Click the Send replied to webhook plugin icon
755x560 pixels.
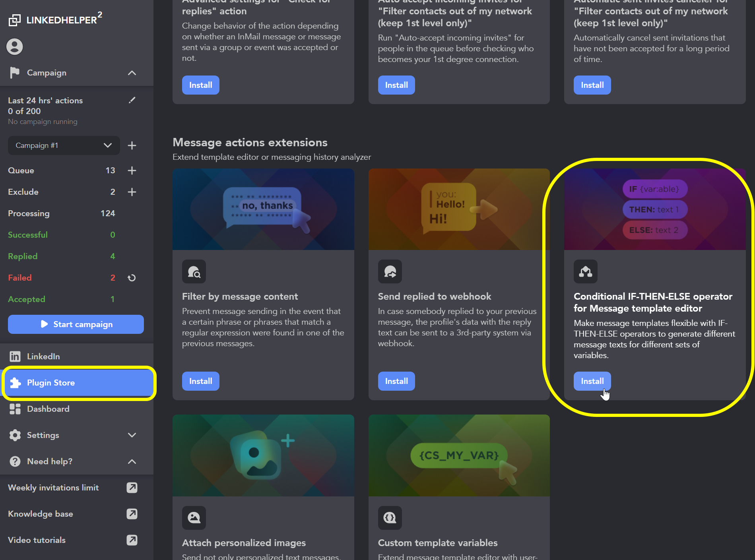click(x=390, y=271)
